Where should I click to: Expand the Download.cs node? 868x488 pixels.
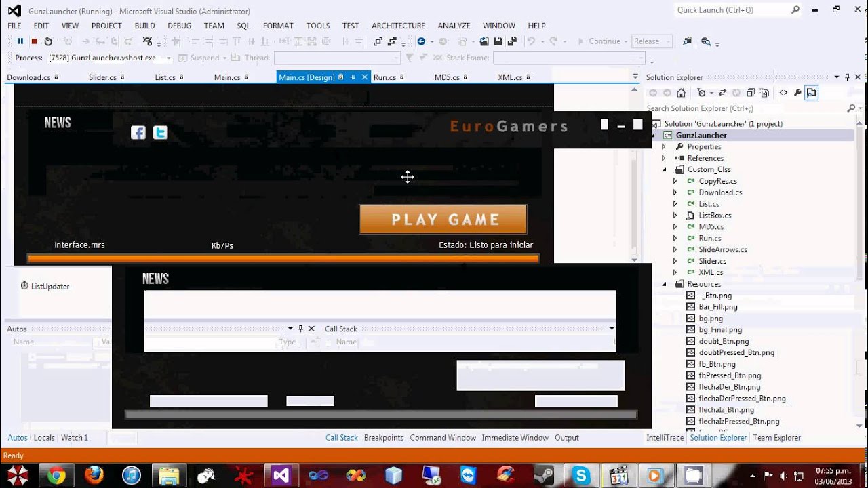675,192
